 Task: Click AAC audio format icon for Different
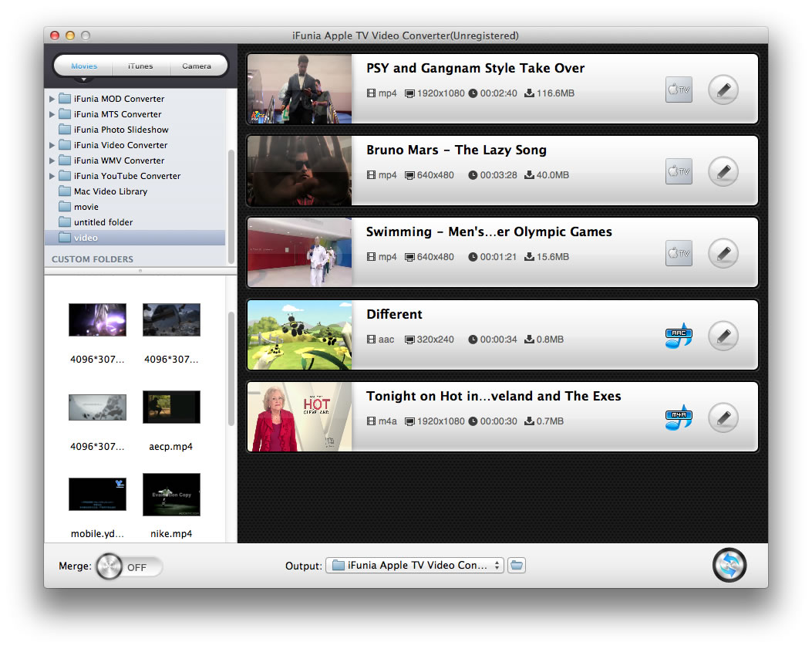tap(679, 336)
